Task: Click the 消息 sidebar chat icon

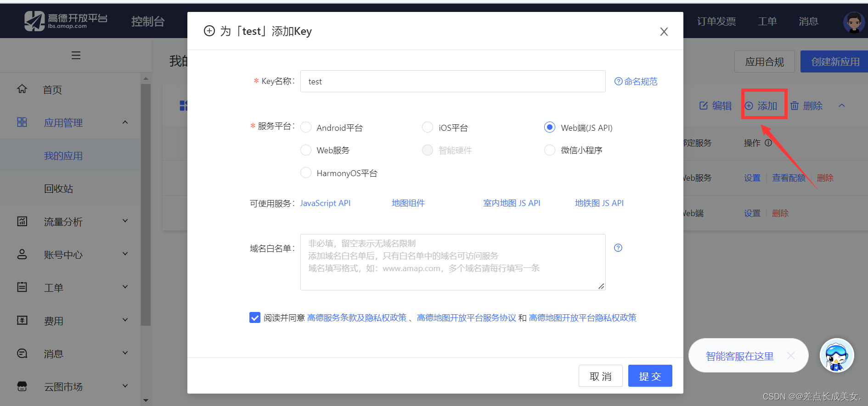Action: tap(22, 353)
